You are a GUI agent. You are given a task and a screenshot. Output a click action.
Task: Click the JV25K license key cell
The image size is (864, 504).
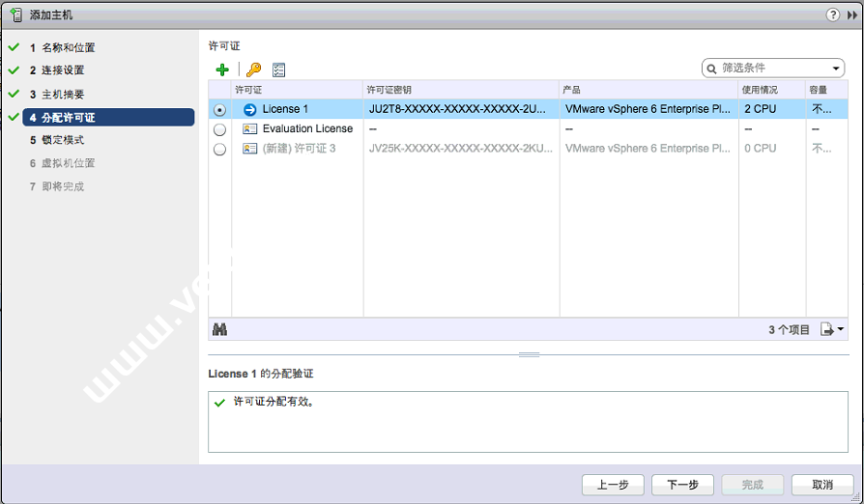461,149
